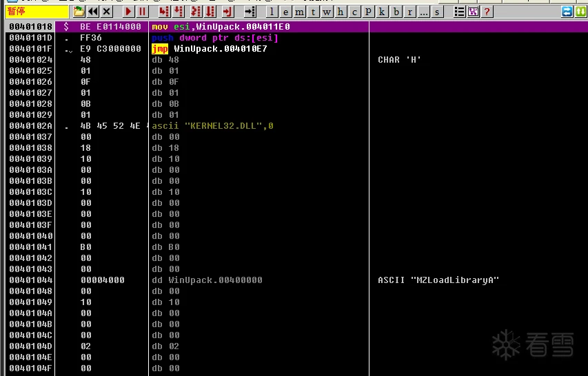Click the Execute till return icon

coord(227,12)
